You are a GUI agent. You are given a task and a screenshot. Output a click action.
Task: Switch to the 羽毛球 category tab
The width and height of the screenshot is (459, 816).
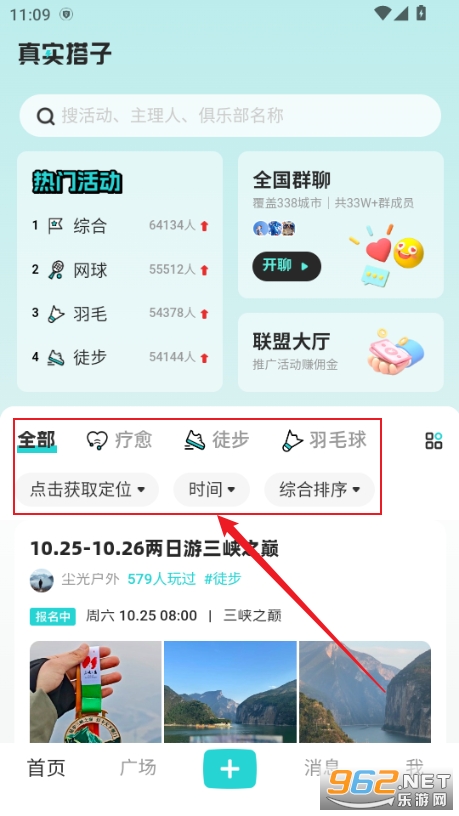pyautogui.click(x=324, y=440)
